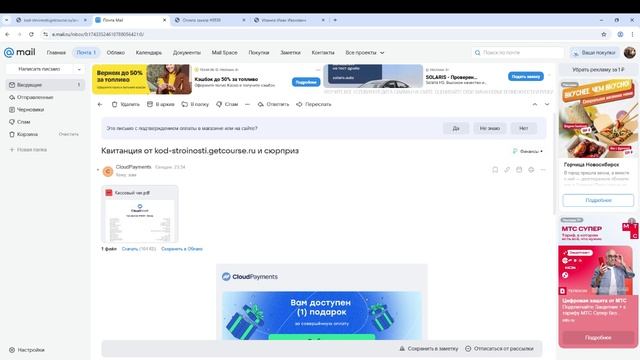
Task: Click the print icon in the message header
Action: 531,169
